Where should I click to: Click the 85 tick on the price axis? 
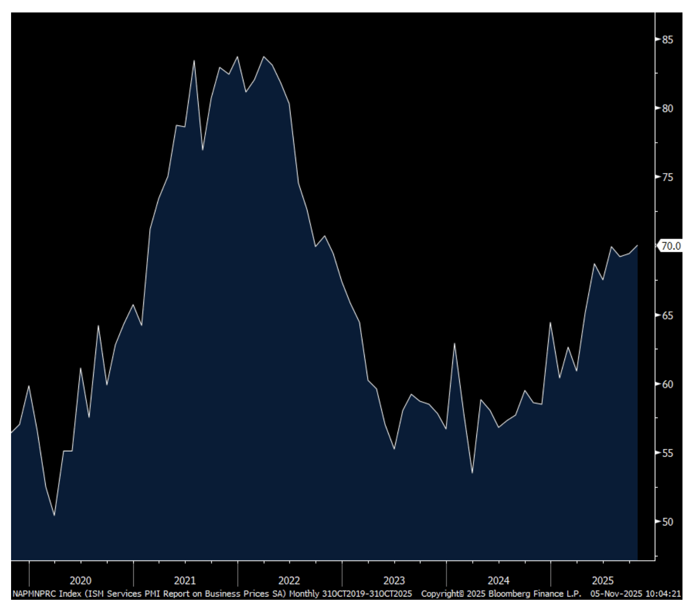point(667,40)
